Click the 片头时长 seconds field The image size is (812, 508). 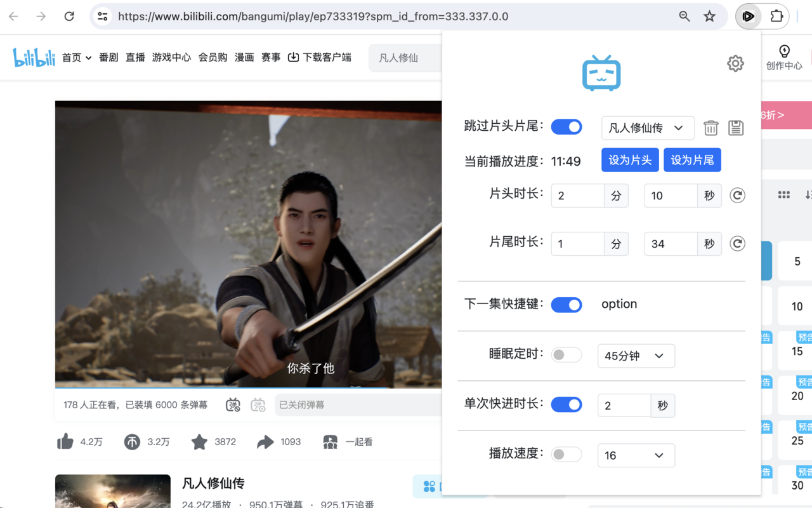[x=671, y=196]
